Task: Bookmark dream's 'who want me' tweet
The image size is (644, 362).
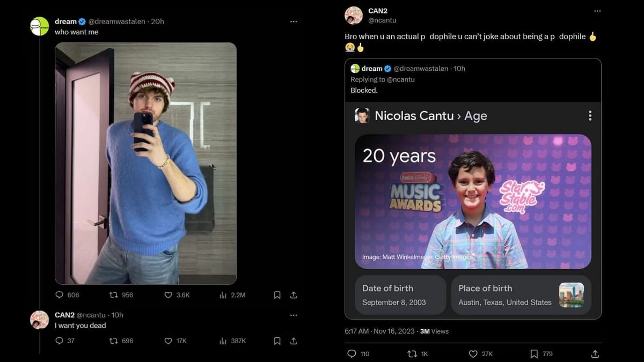Action: (x=277, y=295)
